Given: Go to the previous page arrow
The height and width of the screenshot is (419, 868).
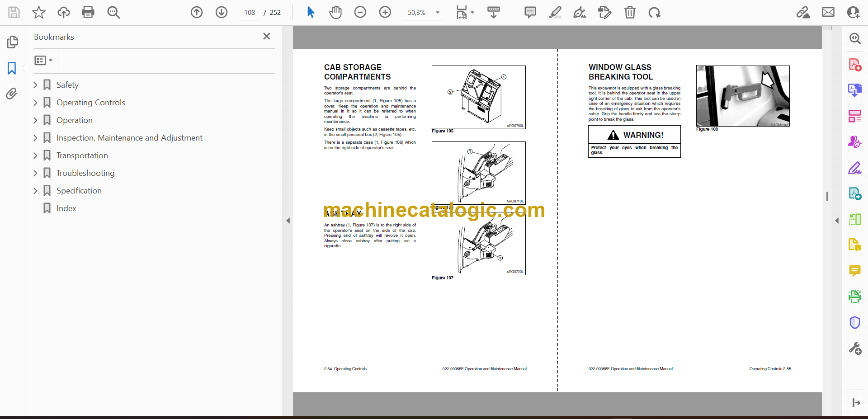Looking at the screenshot, I should (x=197, y=12).
